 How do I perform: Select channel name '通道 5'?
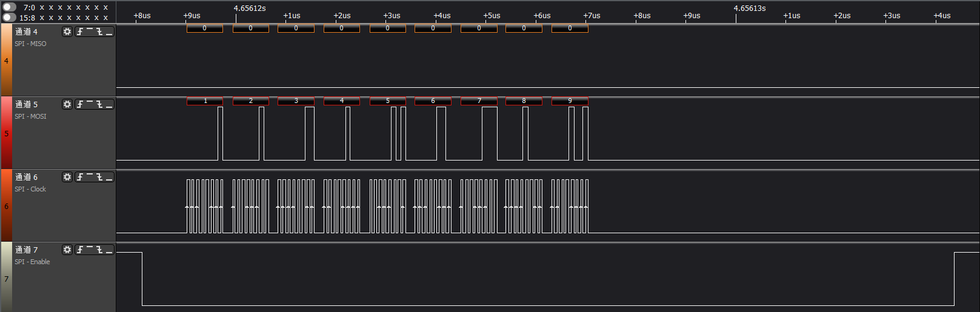click(26, 104)
